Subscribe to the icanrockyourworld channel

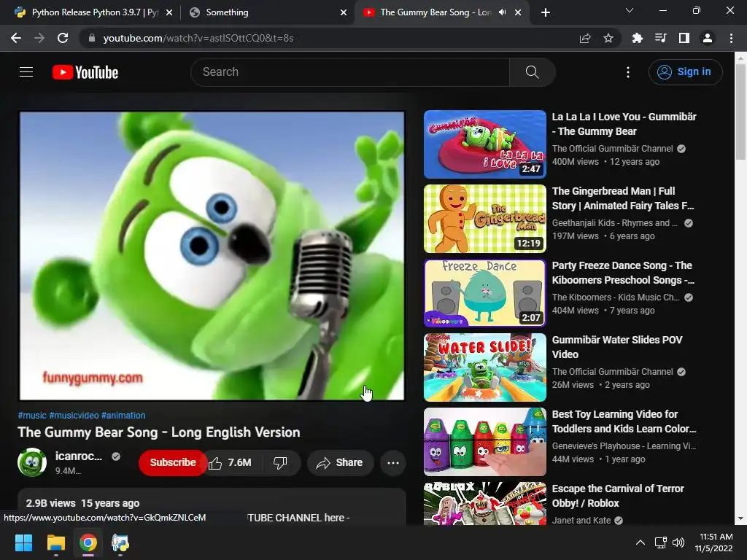tap(173, 462)
